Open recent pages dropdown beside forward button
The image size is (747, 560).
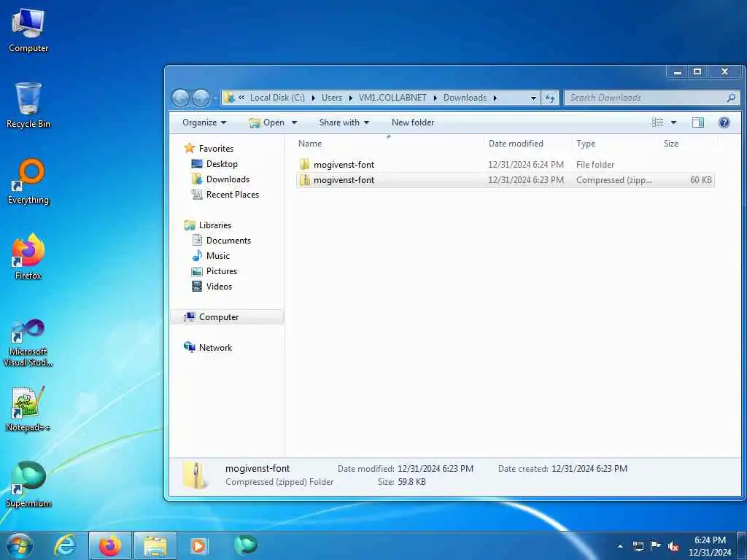coord(215,98)
